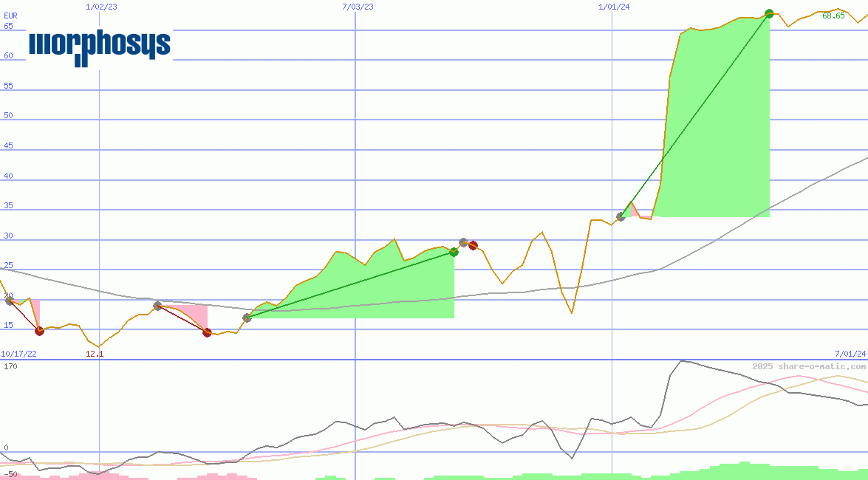868x480 pixels.
Task: Click the gray marker just after the first green area
Action: tap(463, 242)
